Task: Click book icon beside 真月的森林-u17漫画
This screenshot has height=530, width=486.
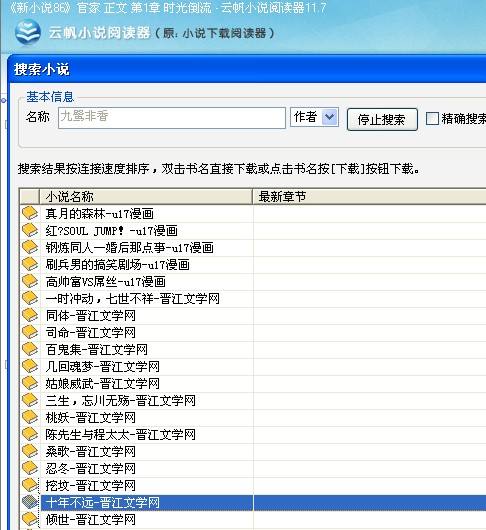Action: [x=30, y=213]
